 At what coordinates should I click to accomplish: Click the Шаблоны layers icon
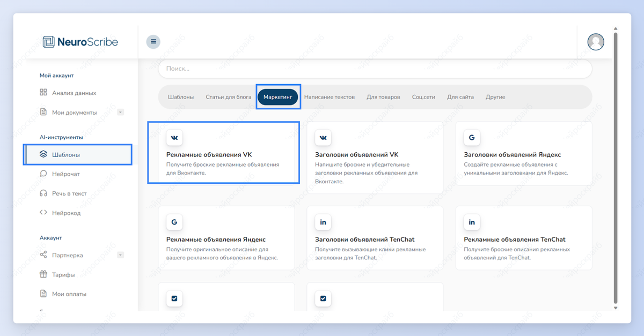pyautogui.click(x=43, y=154)
